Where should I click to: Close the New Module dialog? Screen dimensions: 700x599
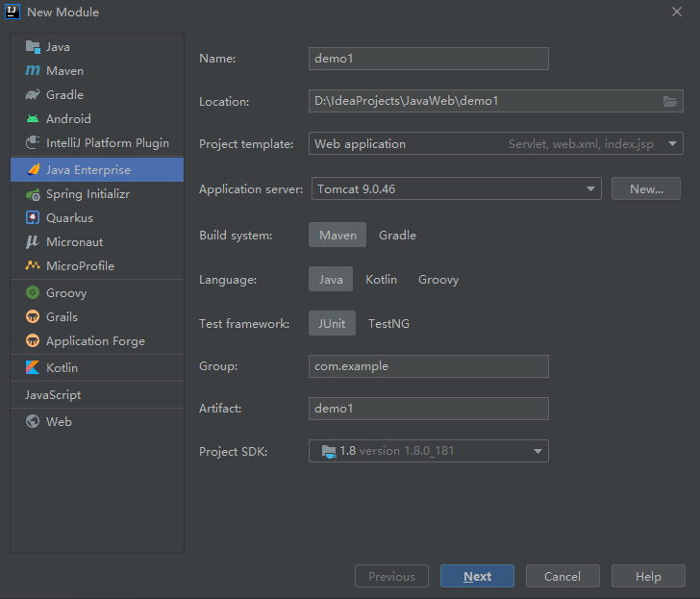(x=677, y=12)
